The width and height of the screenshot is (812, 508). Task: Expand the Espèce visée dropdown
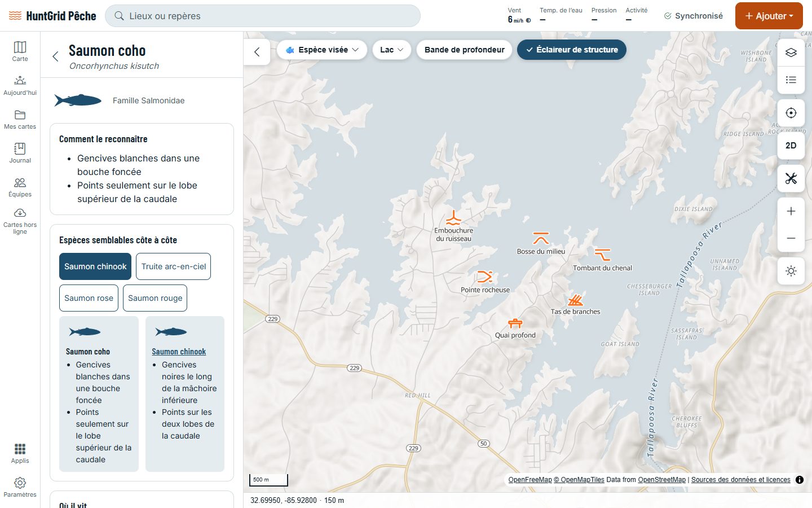click(322, 50)
